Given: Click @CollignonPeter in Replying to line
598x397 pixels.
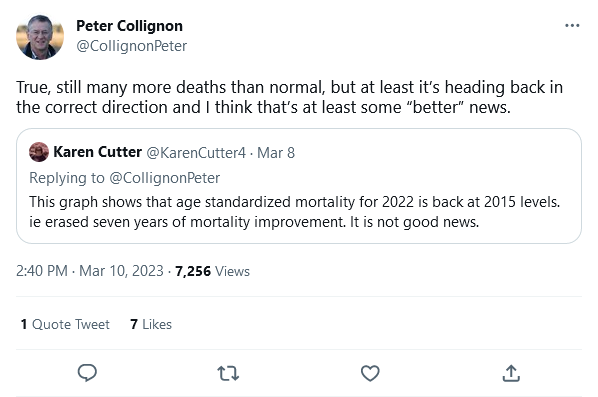Looking at the screenshot, I should pos(165,178).
